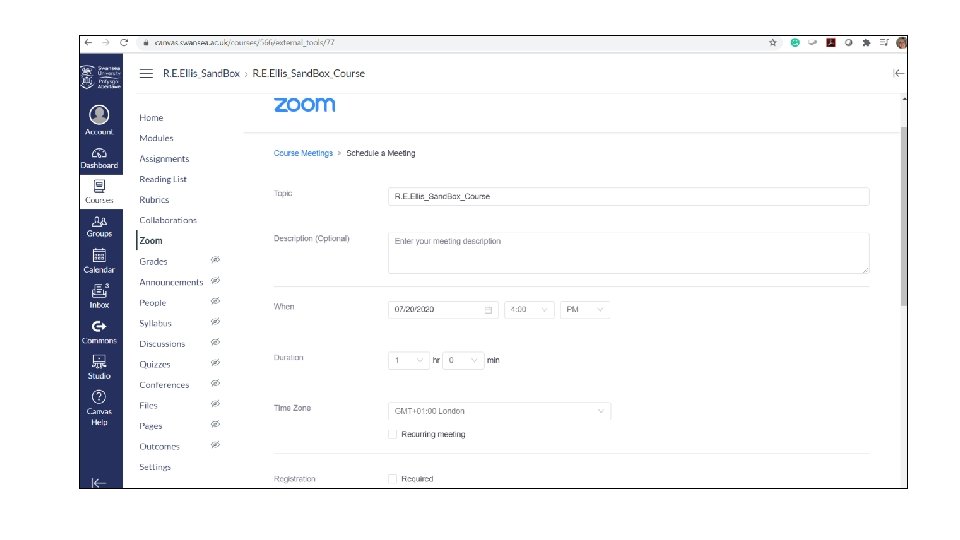Open Files in the course menu
Image resolution: width=960 pixels, height=540 pixels.
148,405
